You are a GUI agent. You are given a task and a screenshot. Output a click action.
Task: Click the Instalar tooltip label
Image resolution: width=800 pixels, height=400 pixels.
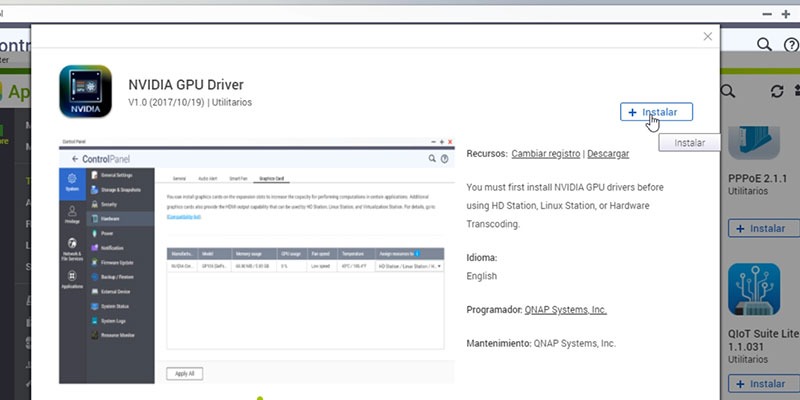pyautogui.click(x=689, y=143)
